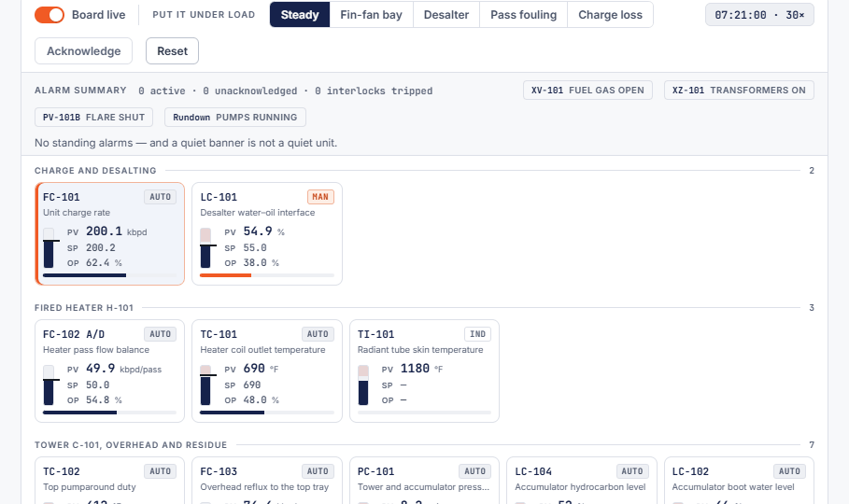Click the CHARGE AND DESALTING section header
This screenshot has width=849, height=504.
95,171
